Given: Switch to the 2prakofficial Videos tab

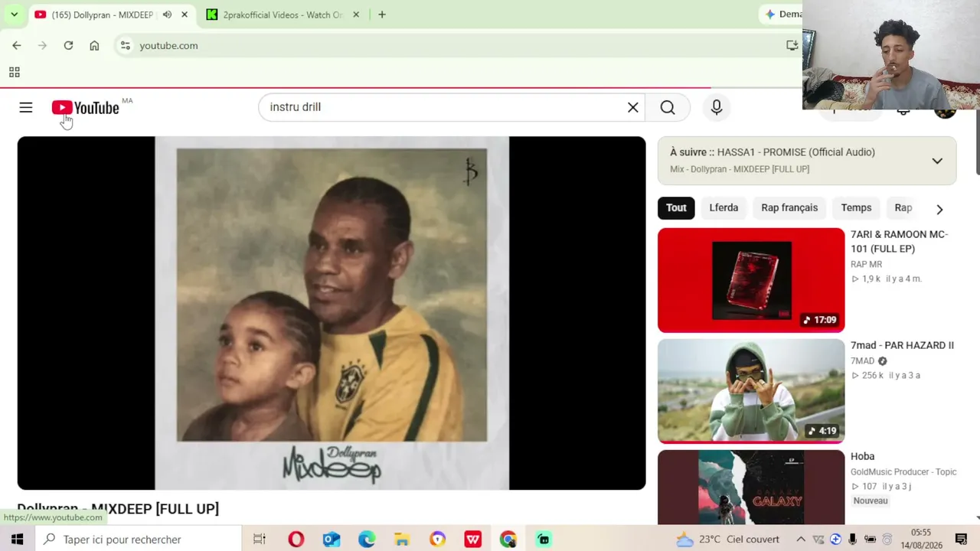Looking at the screenshot, I should coord(283,15).
